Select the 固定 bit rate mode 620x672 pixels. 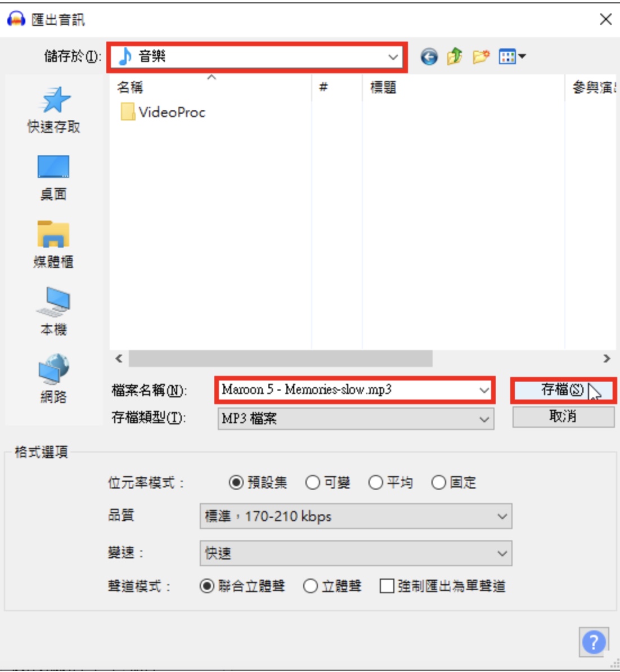(x=453, y=482)
